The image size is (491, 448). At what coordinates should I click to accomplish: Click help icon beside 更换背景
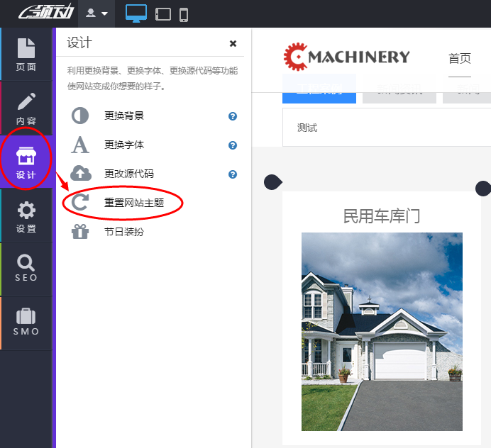(x=233, y=116)
